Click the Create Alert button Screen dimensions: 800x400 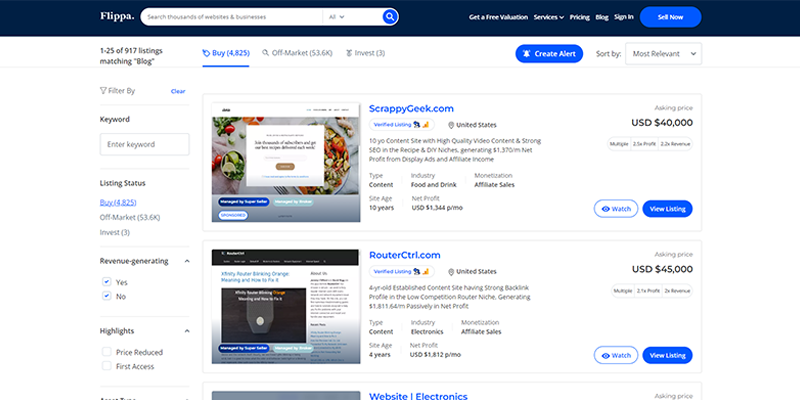click(x=549, y=54)
